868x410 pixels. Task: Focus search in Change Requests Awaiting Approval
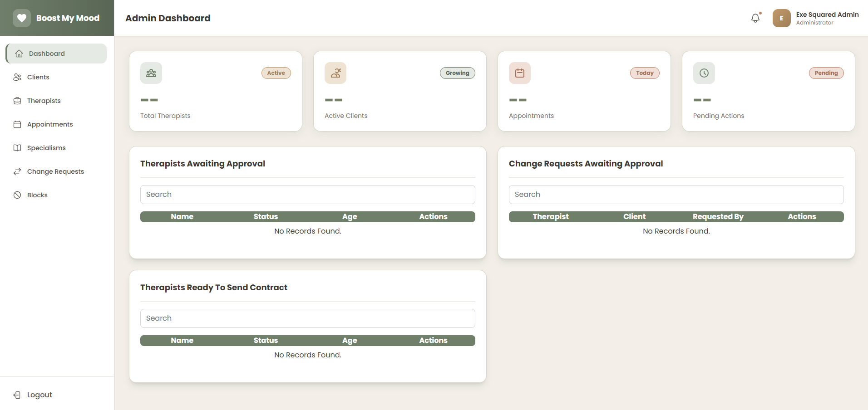676,195
